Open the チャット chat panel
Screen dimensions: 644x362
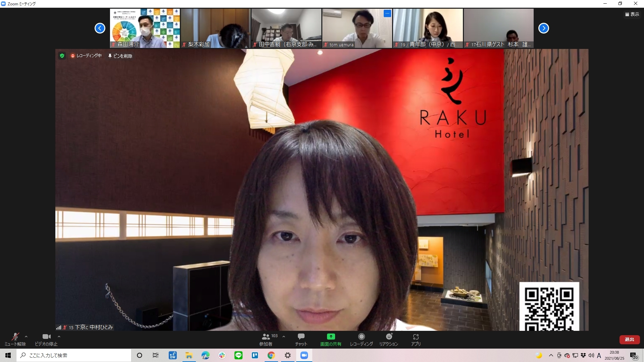301,340
